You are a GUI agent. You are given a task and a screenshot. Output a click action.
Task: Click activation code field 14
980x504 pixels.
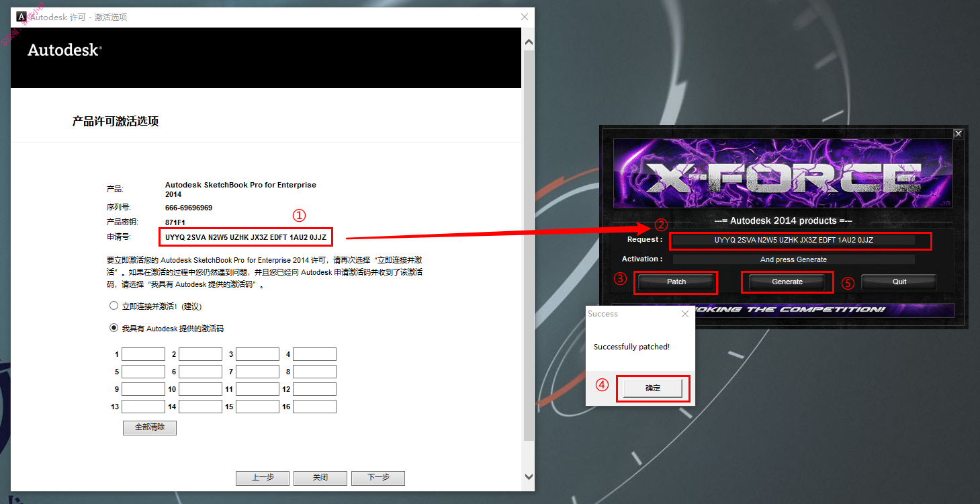pyautogui.click(x=200, y=407)
